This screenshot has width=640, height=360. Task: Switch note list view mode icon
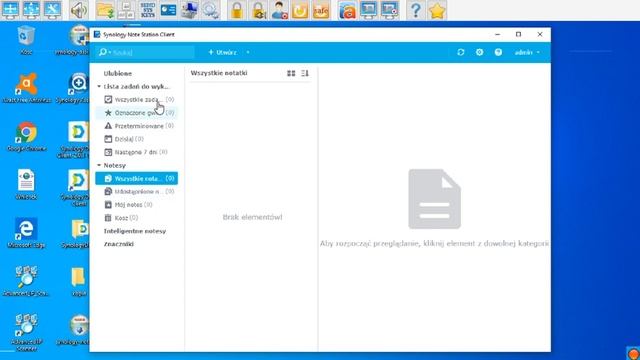point(291,73)
